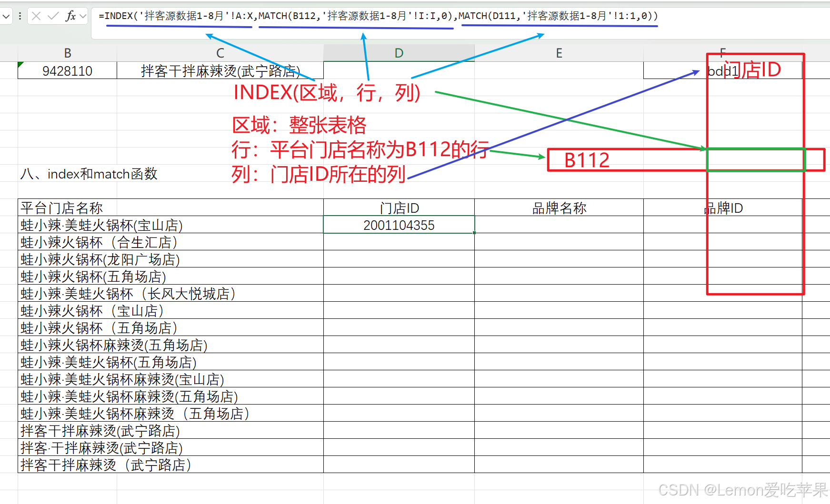This screenshot has height=504, width=830.
Task: Expand the function list arrow beside fx
Action: click(83, 16)
